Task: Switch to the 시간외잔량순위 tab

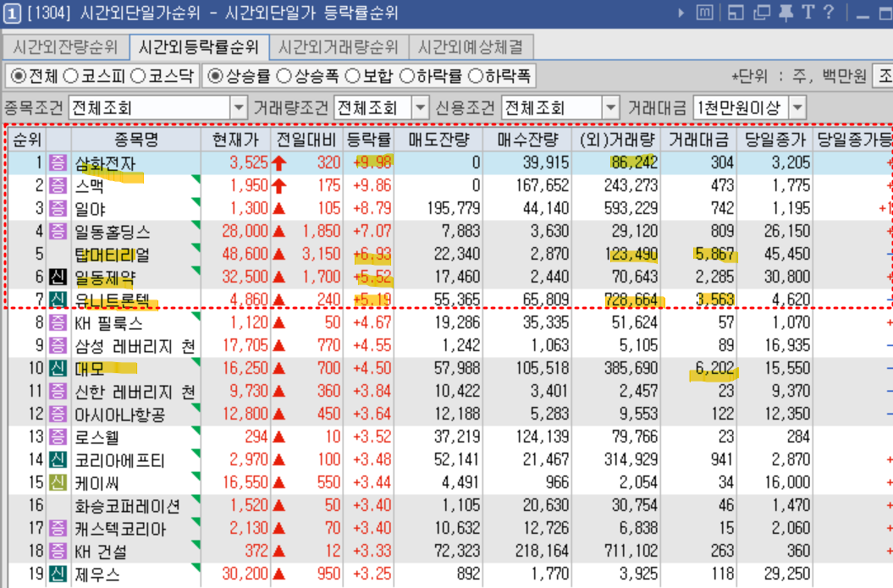Action: (x=65, y=47)
